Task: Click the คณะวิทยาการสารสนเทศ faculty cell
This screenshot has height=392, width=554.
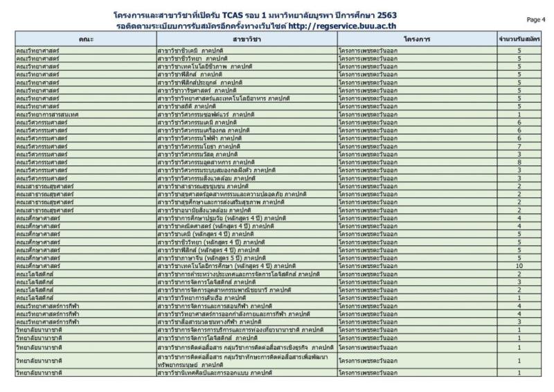Action: [47, 114]
